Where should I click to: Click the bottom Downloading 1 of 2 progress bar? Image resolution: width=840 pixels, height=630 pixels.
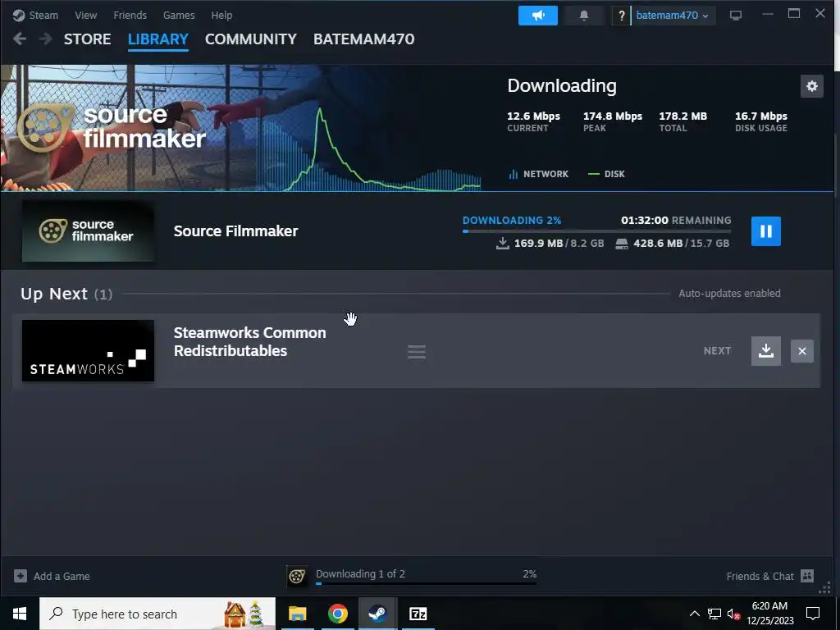coord(426,584)
